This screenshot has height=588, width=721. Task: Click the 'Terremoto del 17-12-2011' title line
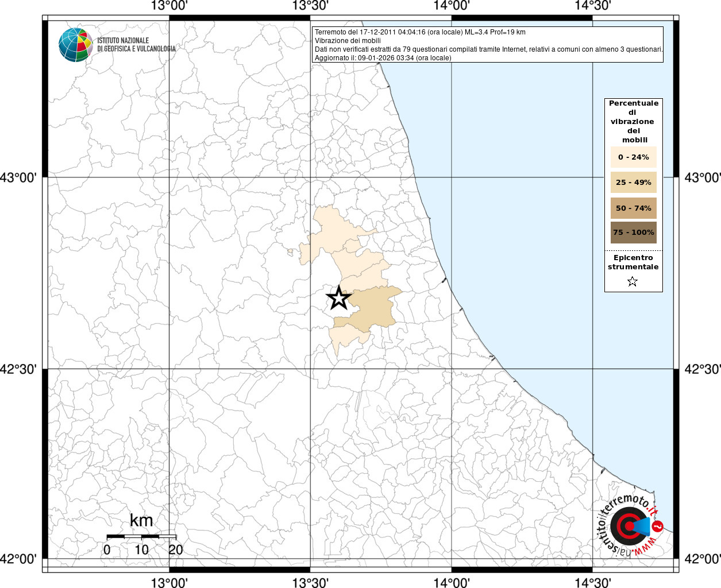pos(420,32)
